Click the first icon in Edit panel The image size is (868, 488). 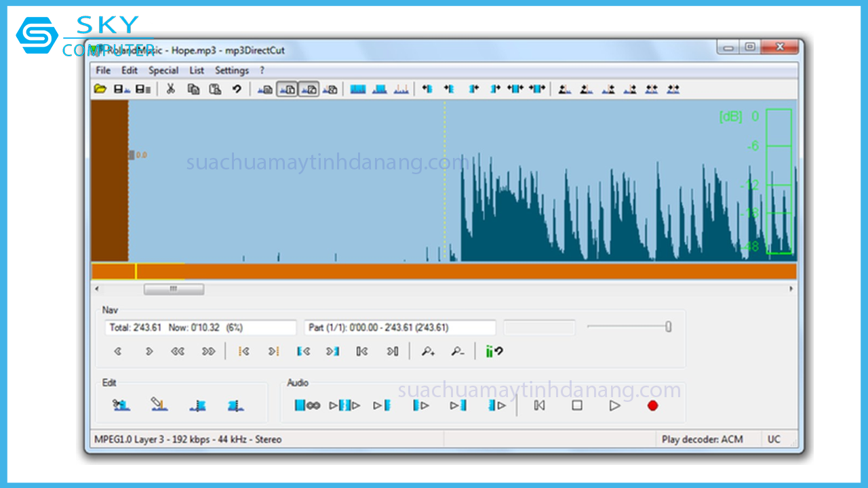121,405
